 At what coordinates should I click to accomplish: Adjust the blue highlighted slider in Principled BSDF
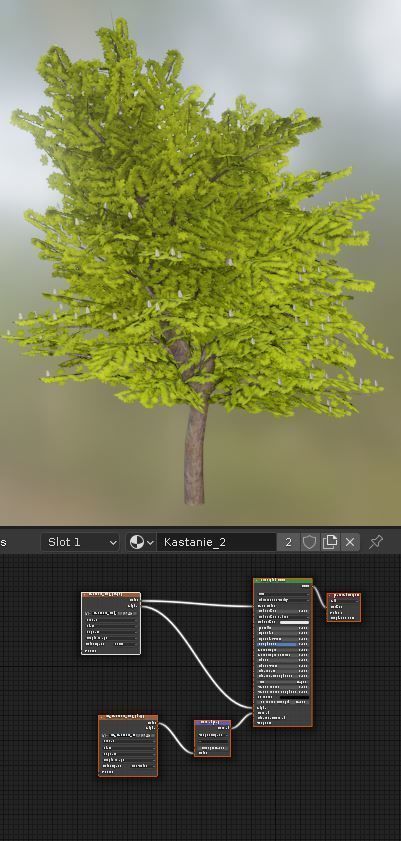[284, 644]
